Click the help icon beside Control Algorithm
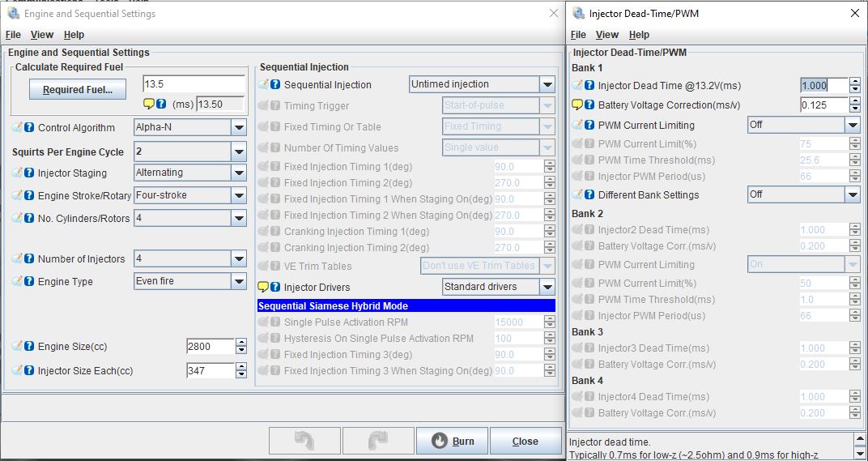Image resolution: width=868 pixels, height=461 pixels. coord(29,127)
